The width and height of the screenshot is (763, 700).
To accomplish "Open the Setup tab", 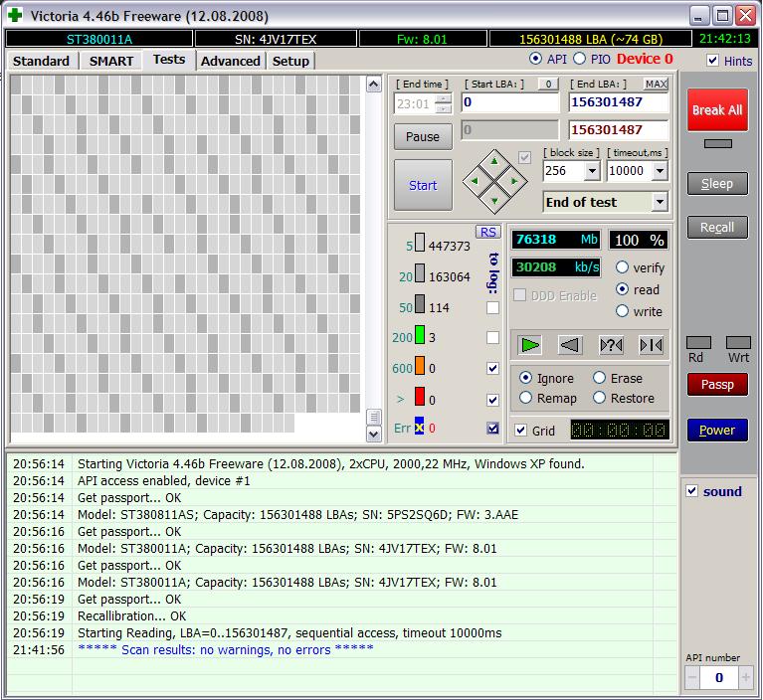I will (x=290, y=61).
